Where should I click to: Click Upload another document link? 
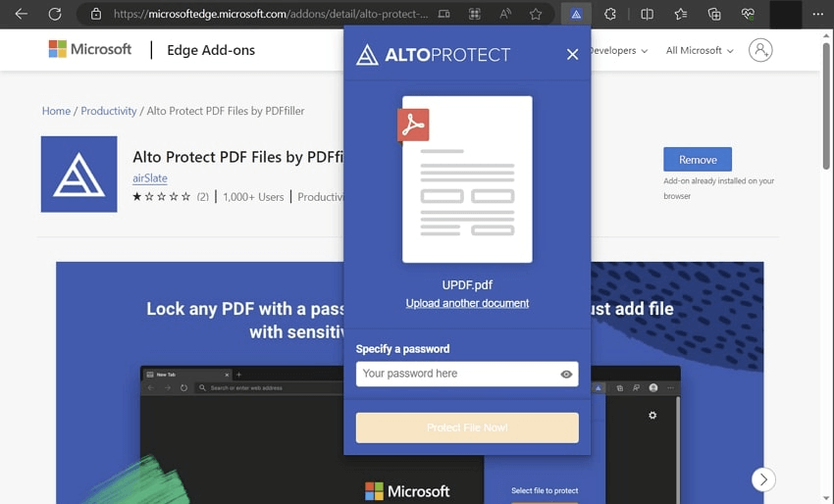[x=467, y=303]
